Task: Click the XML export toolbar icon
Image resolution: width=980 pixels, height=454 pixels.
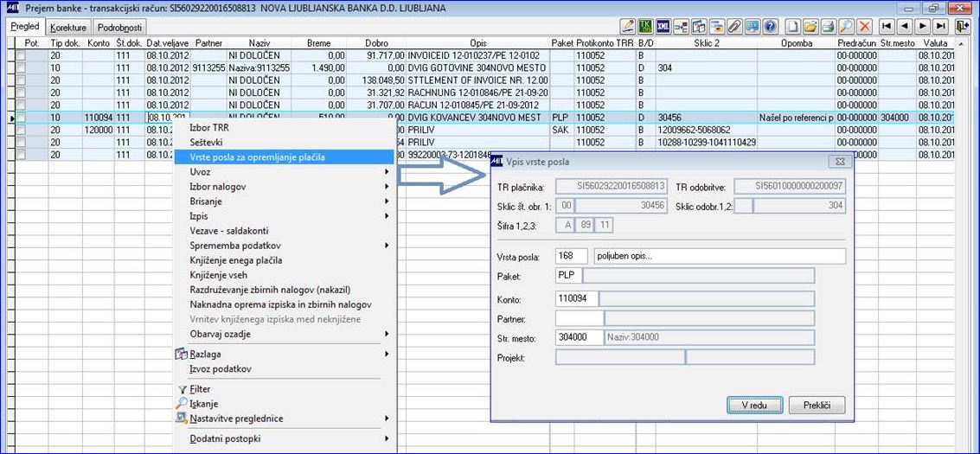Action: coord(663,26)
